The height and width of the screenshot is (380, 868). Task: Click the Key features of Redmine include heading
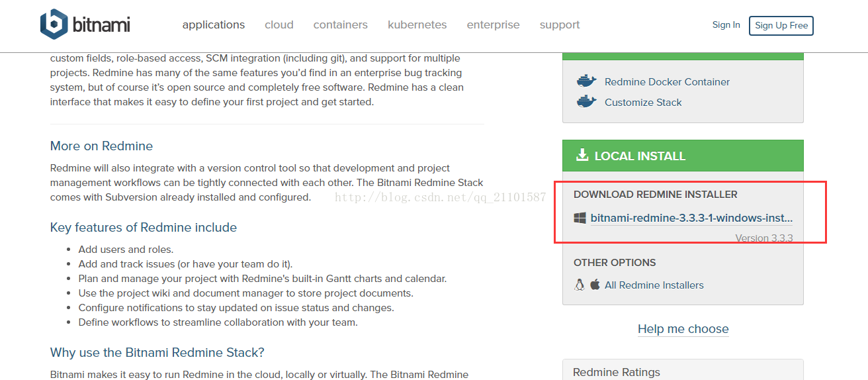(x=144, y=228)
